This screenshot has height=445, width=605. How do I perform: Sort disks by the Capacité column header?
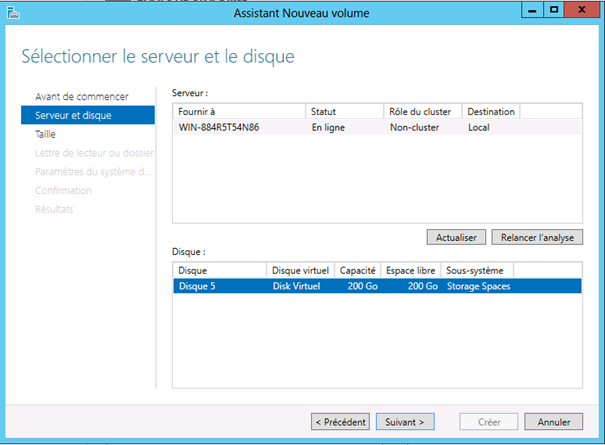coord(357,270)
